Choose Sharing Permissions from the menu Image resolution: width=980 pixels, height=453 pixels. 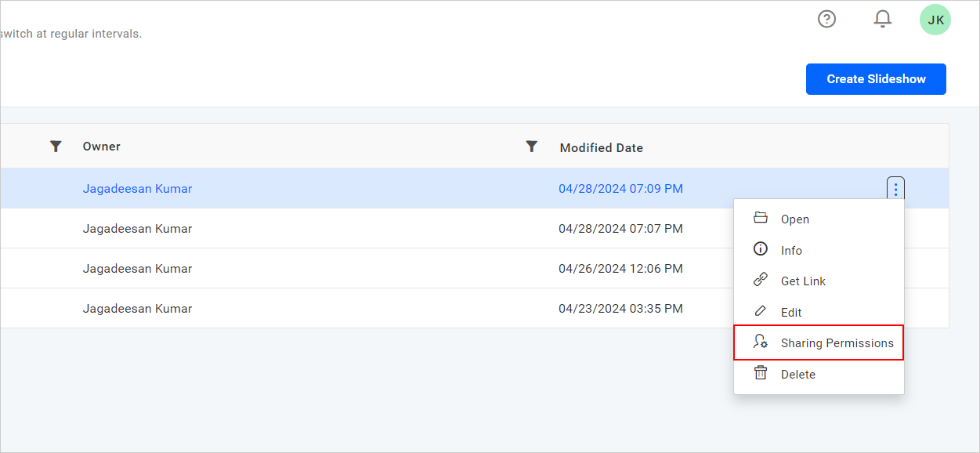[836, 342]
